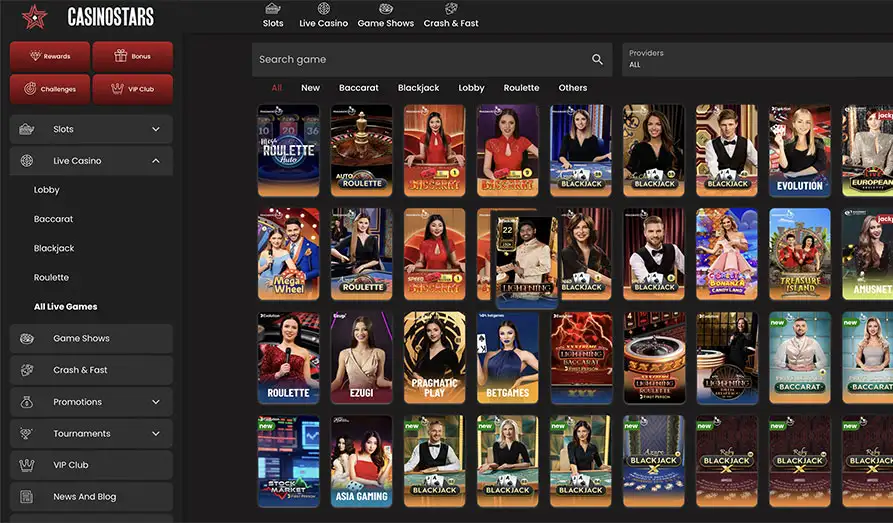The height and width of the screenshot is (523, 893).
Task: Open the Crash & Fast dice icon in top navigation
Action: [451, 9]
